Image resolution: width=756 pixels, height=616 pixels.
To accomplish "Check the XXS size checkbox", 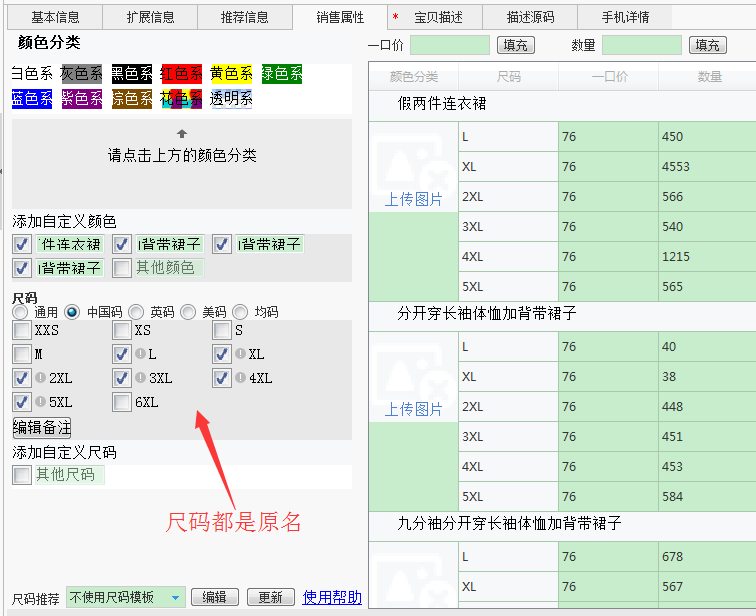I will 22,330.
